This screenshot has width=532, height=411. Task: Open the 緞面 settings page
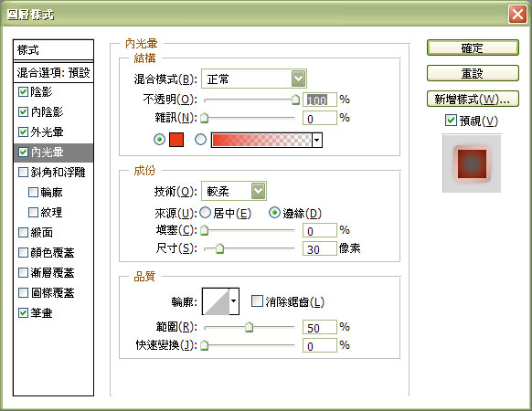41,232
